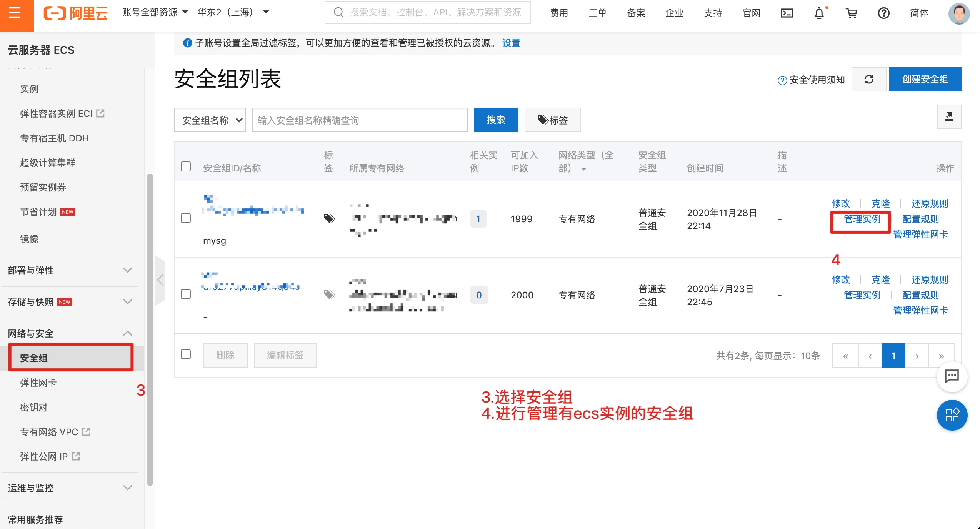Toggle the select-all header checkbox
The image size is (980, 529).
(186, 166)
